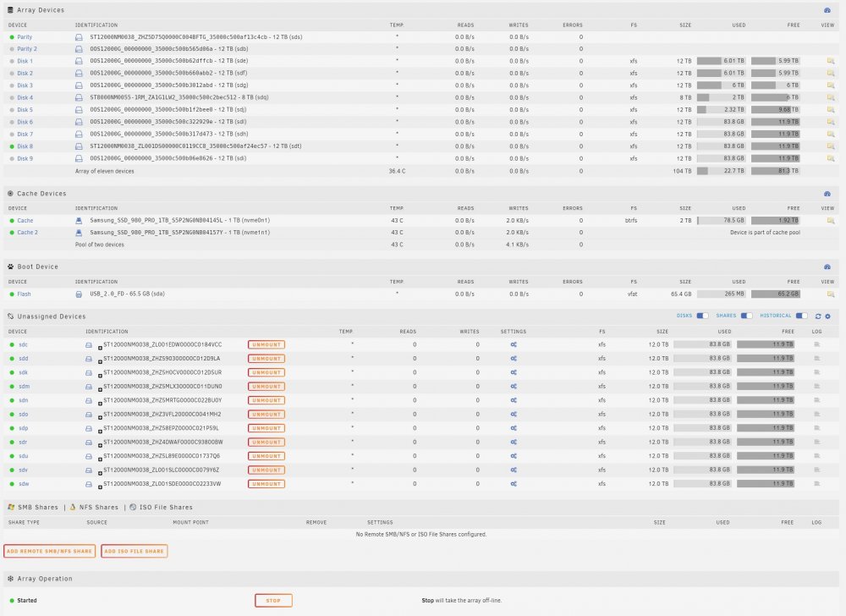This screenshot has height=616, width=846.
Task: Open Unassigned Devices settings gear
Action: click(x=827, y=316)
